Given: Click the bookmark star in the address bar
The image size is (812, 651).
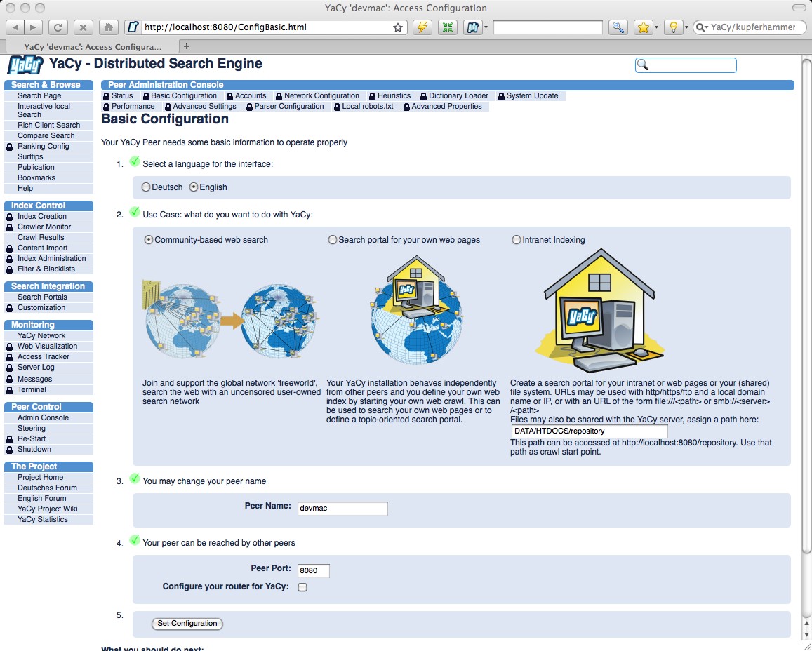Looking at the screenshot, I should pos(398,28).
